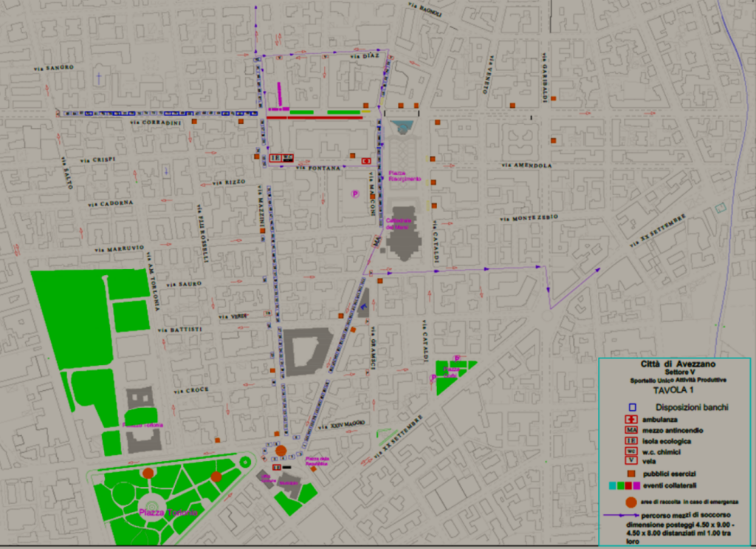Click the via Fontana street label

[318, 168]
